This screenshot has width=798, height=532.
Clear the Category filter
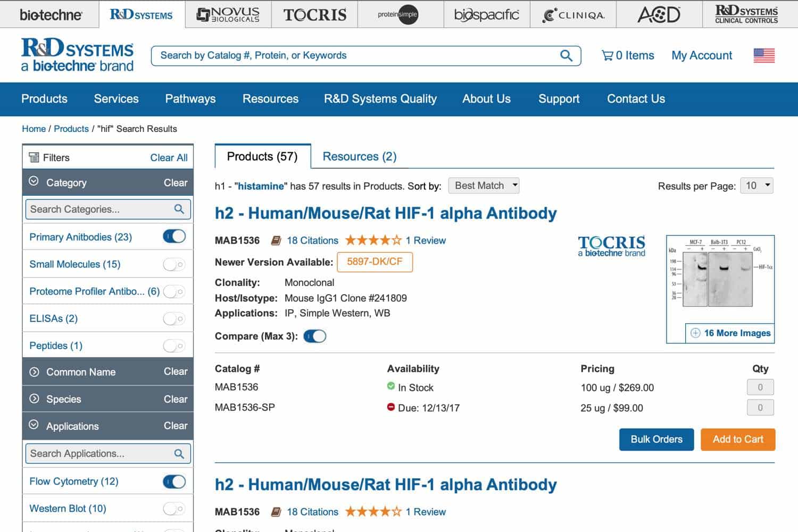click(176, 183)
